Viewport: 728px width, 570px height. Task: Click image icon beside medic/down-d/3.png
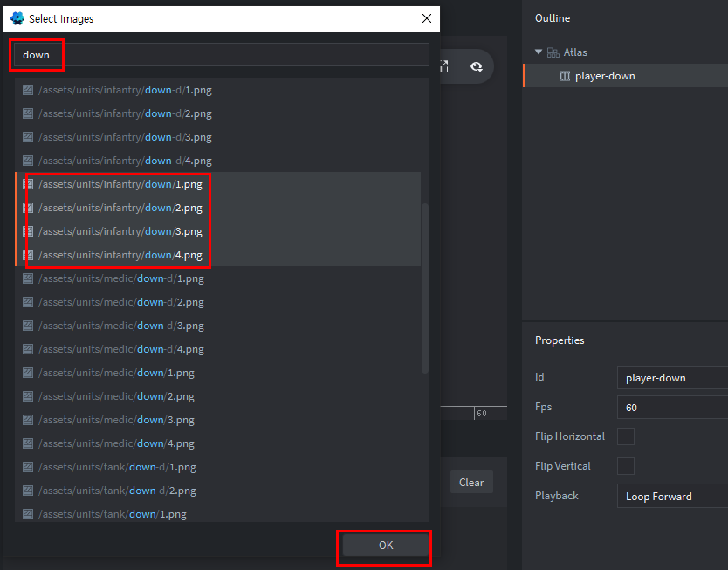(x=28, y=326)
